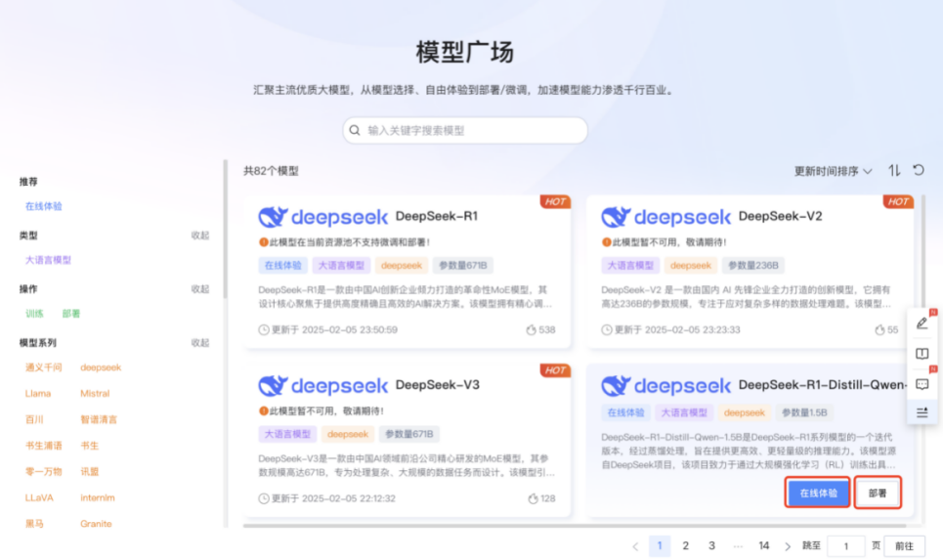Click the DeepSeek-V2 card whale logo

616,217
